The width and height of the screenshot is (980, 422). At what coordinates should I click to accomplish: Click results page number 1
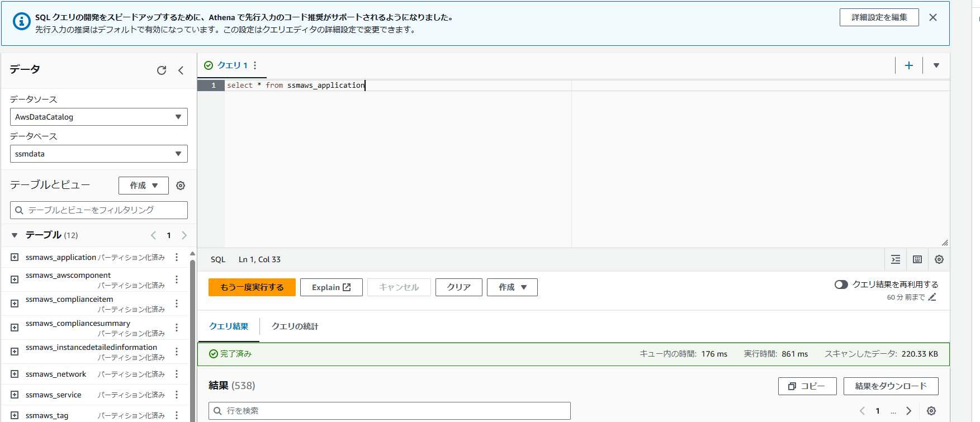click(878, 411)
